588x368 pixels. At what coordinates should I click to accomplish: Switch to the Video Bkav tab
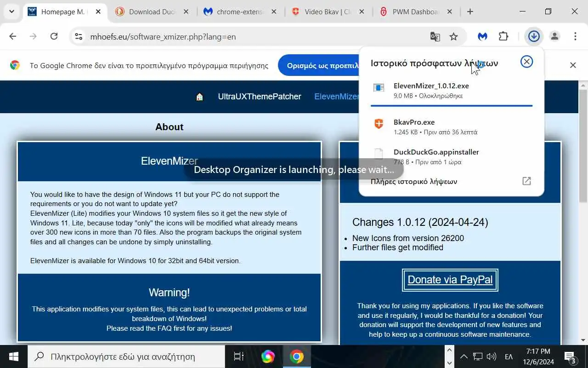click(x=328, y=12)
